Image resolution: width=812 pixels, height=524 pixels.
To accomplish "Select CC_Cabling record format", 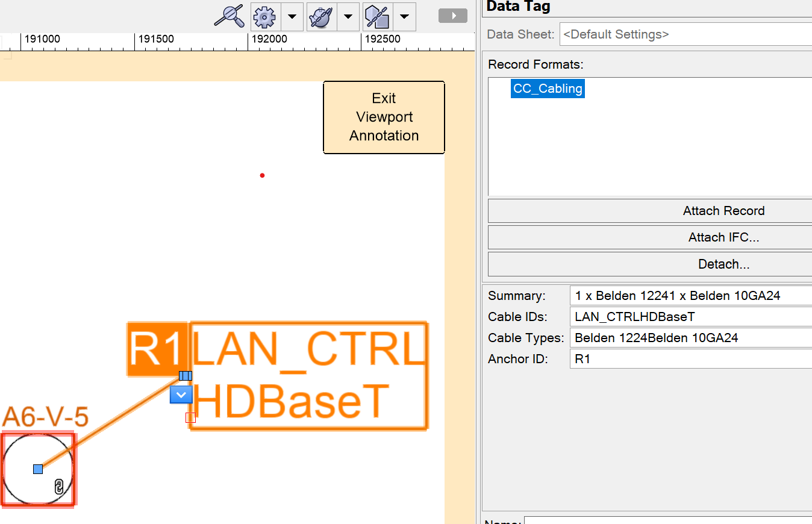I will pos(548,89).
